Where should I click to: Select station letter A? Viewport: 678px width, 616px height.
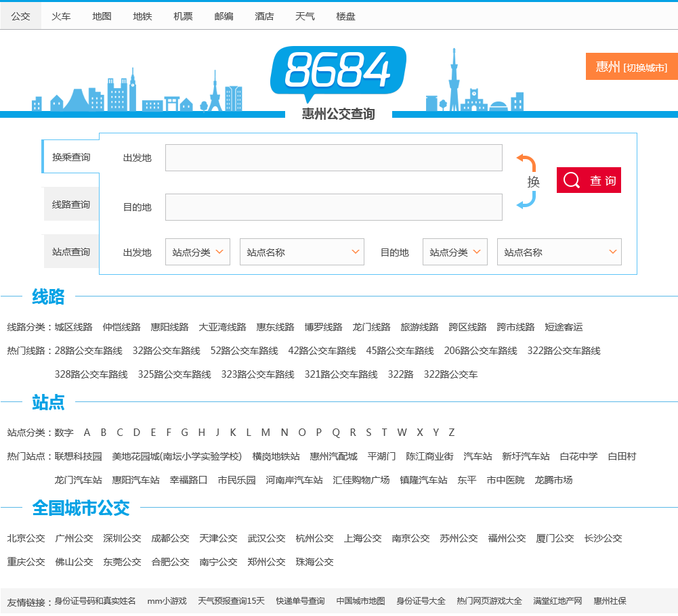87,433
